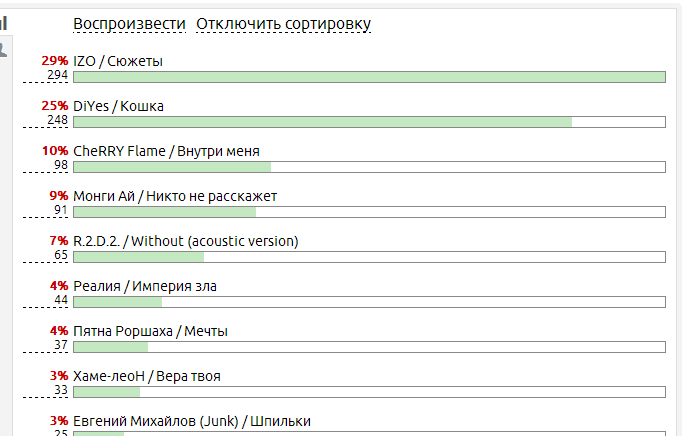Select R.2.D.2. / Without (acoustic version)
The width and height of the screenshot is (697, 436).
[x=186, y=241]
